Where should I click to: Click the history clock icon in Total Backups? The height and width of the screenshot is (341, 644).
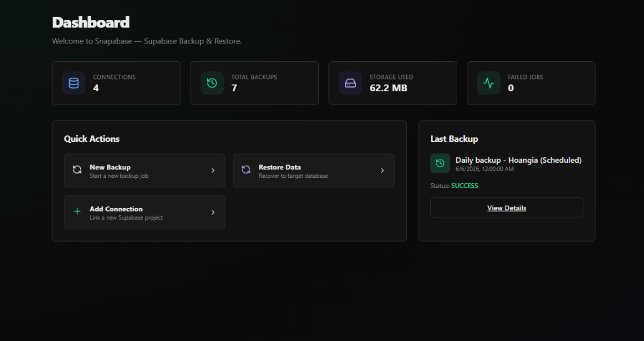point(212,83)
